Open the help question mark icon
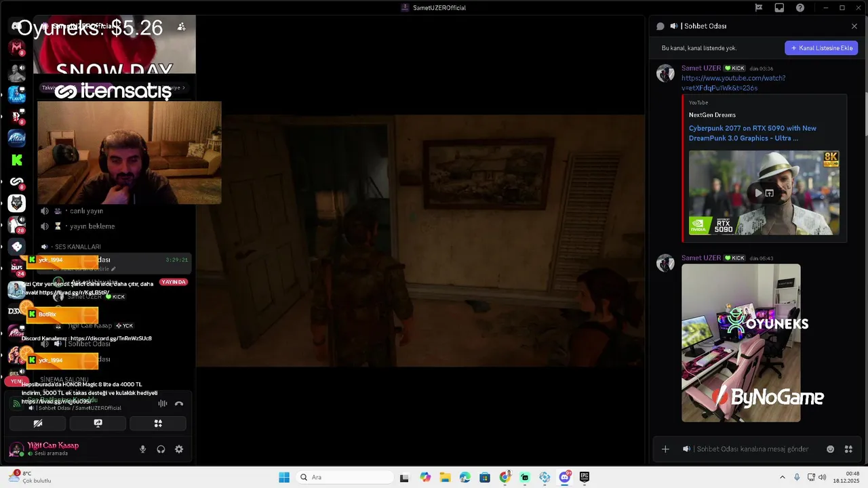The height and width of the screenshot is (488, 868). pyautogui.click(x=800, y=7)
